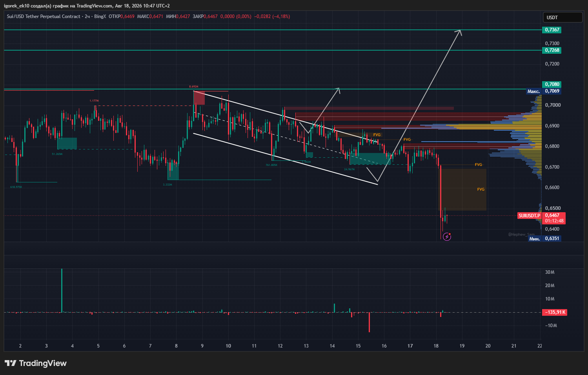588x375 pixels.
Task: Click the −10M tick on the indicator scale
Action: 551,326
